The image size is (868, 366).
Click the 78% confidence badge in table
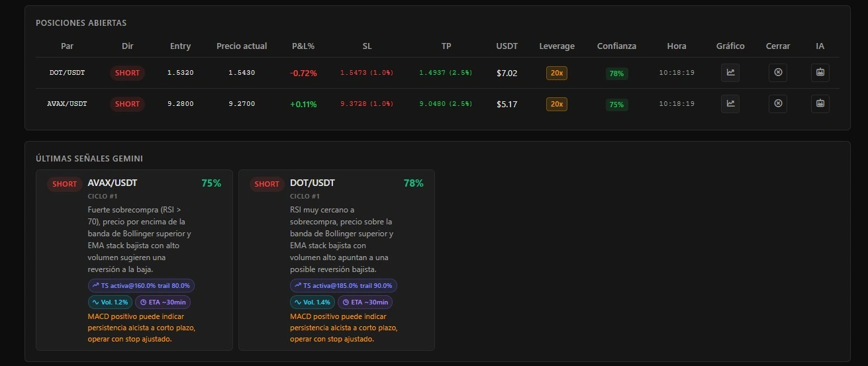616,73
